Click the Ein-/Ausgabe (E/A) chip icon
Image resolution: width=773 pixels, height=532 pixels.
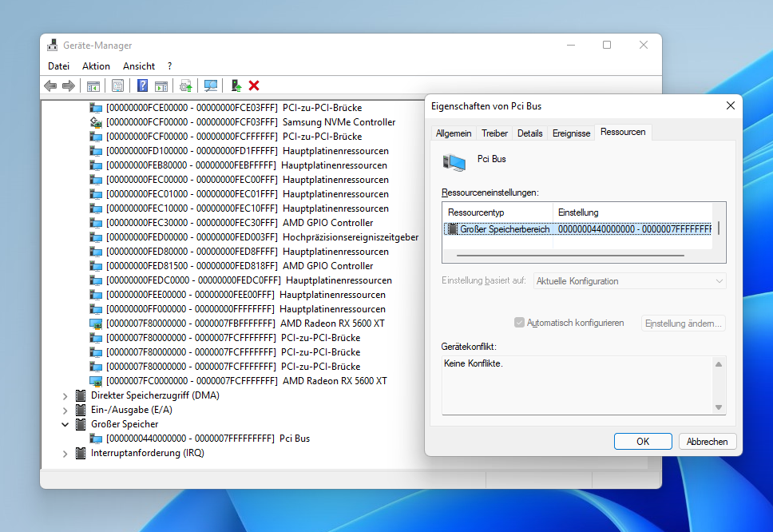[x=81, y=410]
